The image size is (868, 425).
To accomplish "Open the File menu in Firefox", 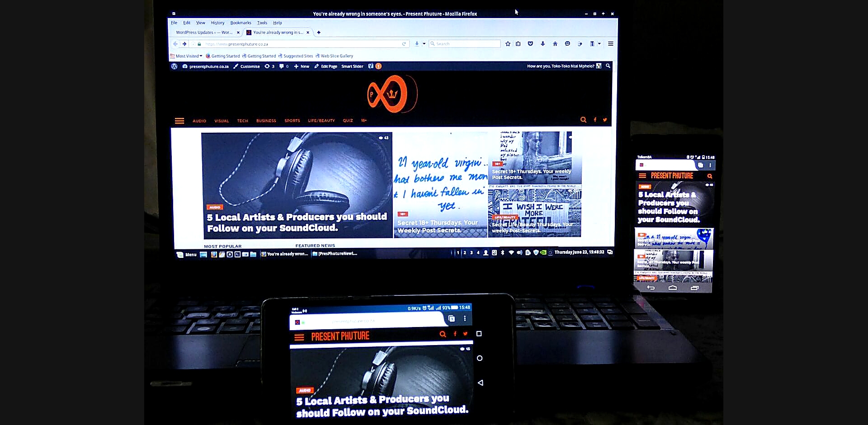I will (174, 23).
